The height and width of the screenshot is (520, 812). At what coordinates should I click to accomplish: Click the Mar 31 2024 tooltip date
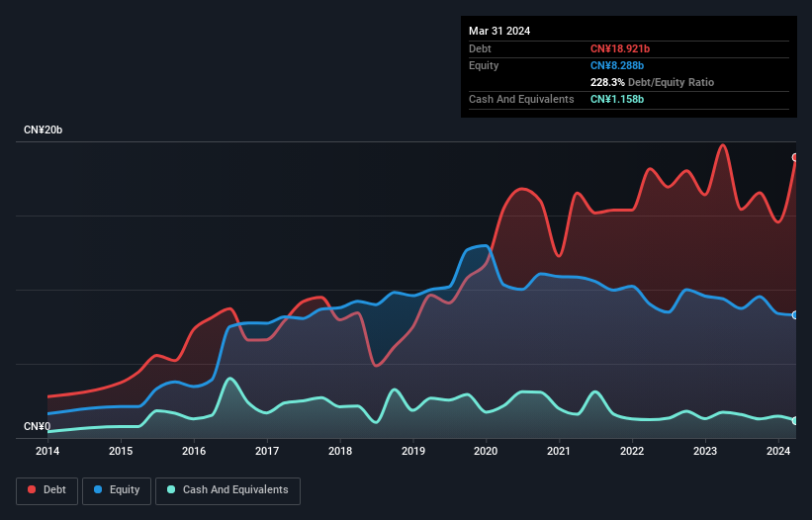tap(499, 31)
